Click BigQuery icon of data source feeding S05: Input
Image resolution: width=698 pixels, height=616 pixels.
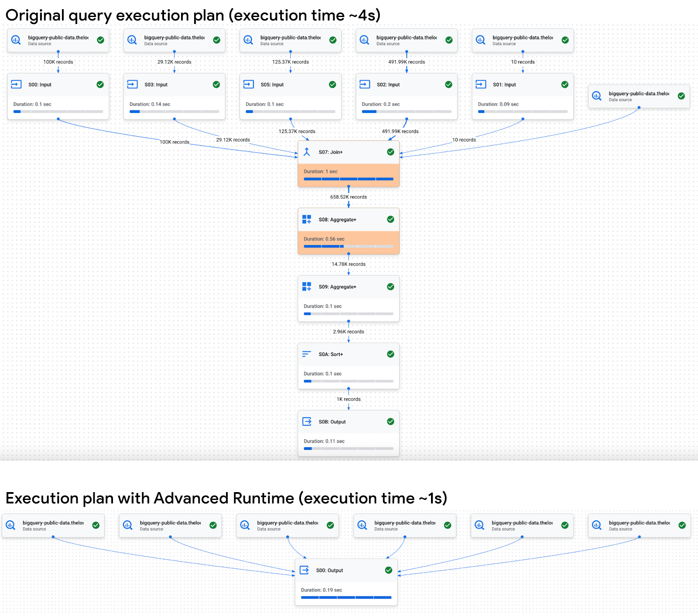coord(248,40)
